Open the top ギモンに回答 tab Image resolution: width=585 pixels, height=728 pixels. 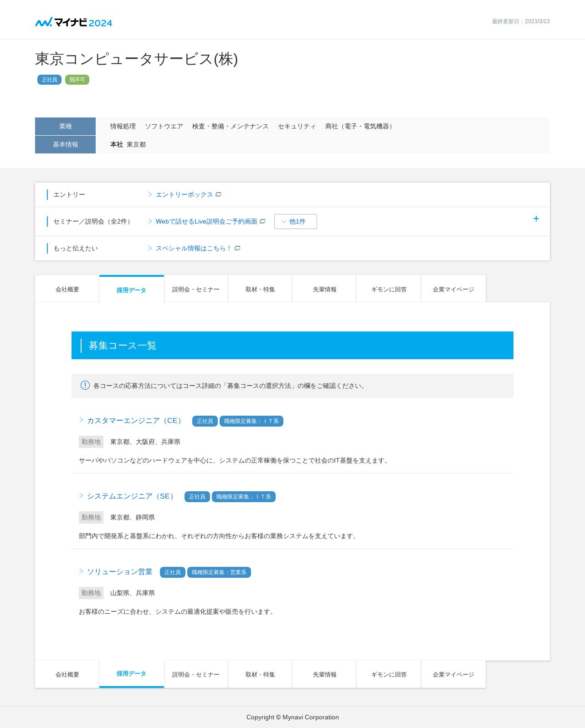[389, 289]
